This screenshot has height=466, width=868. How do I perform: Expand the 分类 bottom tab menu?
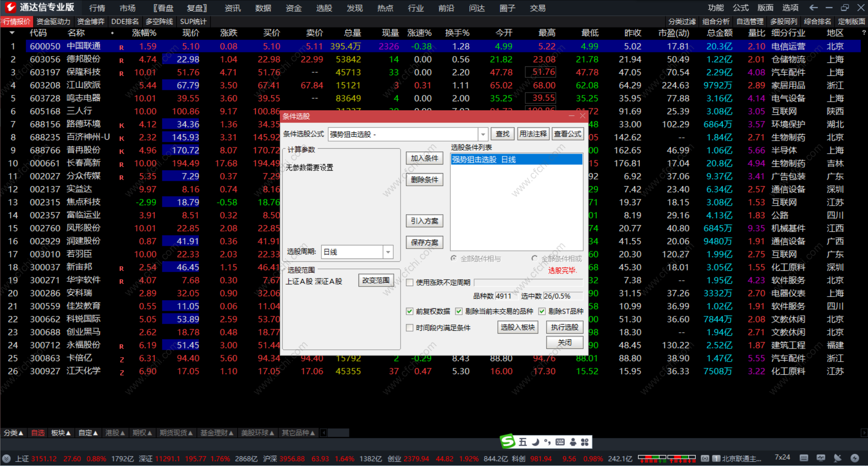point(14,433)
